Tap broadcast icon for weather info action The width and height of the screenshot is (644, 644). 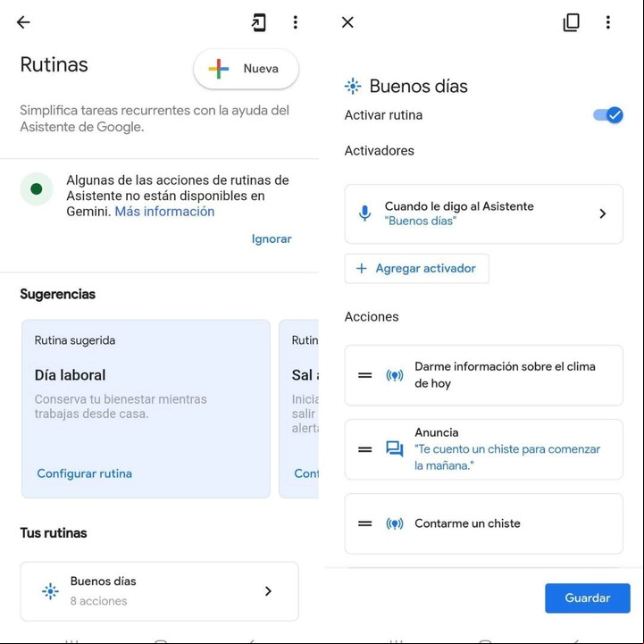pos(395,375)
